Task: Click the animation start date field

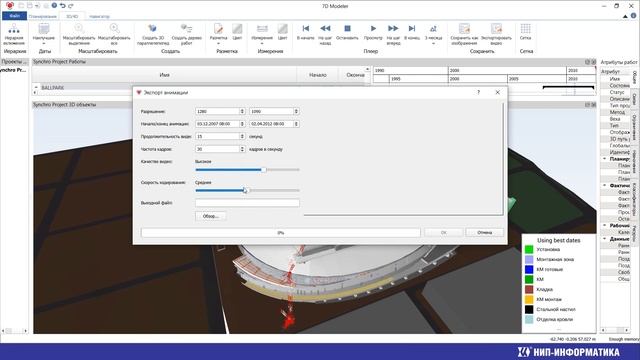Action: click(x=217, y=124)
